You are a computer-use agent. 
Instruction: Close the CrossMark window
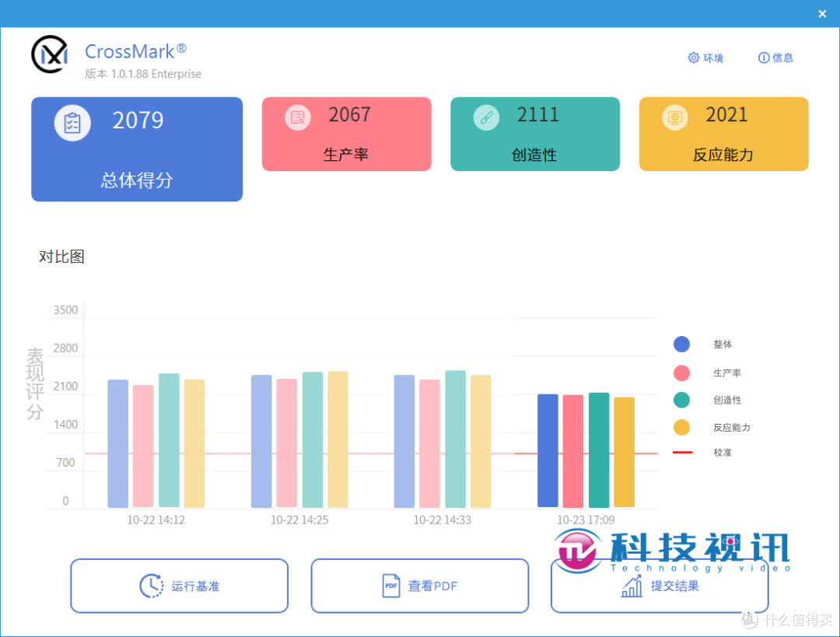tap(822, 13)
